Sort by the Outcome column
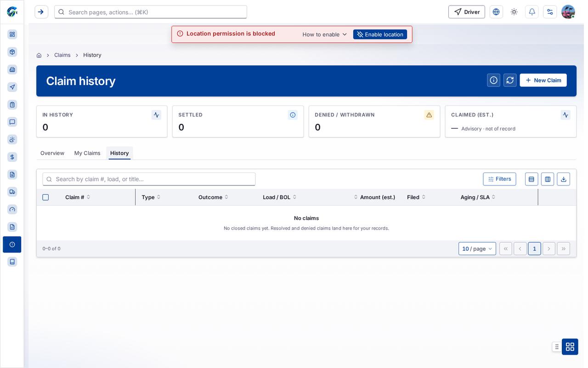The image size is (588, 368). [213, 197]
